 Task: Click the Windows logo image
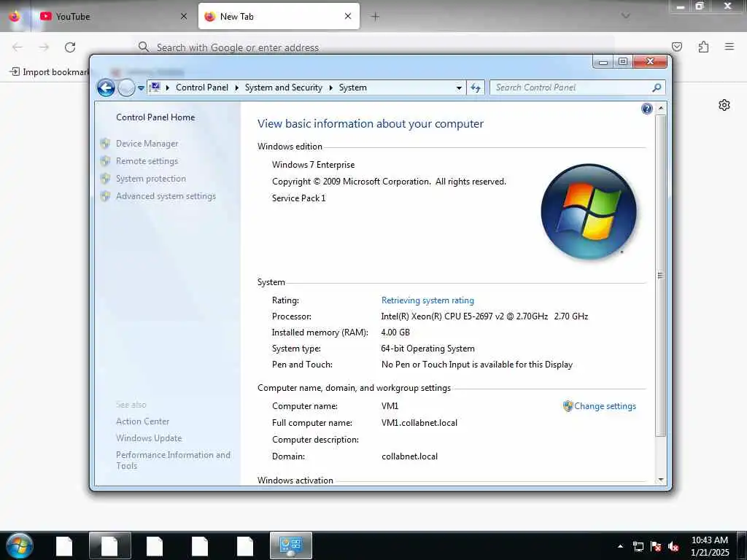[x=589, y=212]
